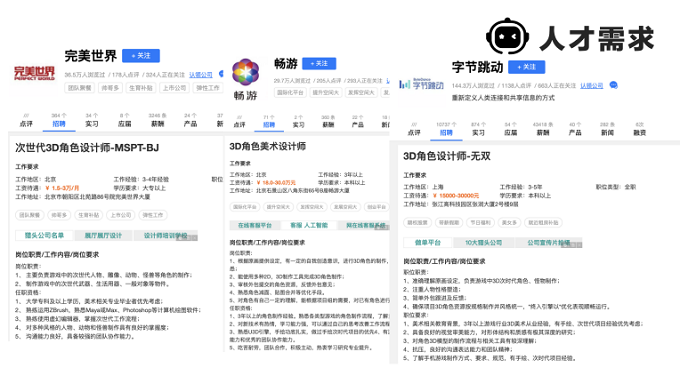Click the 国际化平台 tag under the 畅游 header
This screenshot has height=376, width=680.
[x=290, y=92]
